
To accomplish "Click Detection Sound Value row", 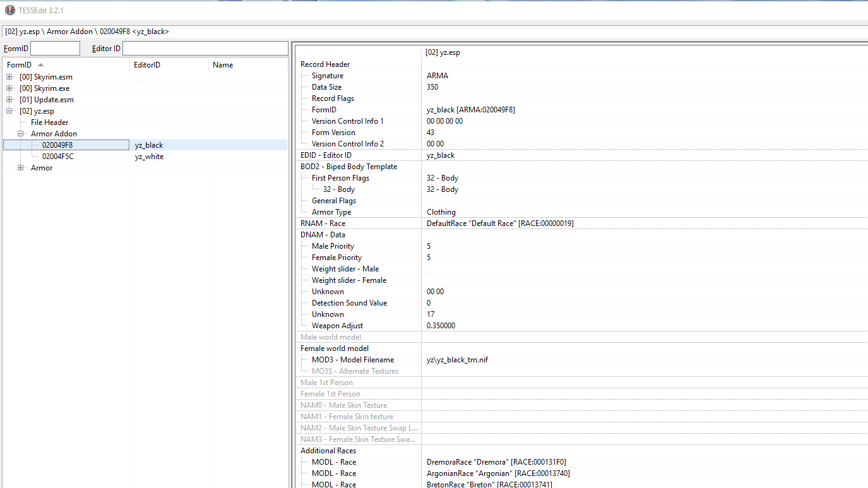I will click(x=581, y=303).
